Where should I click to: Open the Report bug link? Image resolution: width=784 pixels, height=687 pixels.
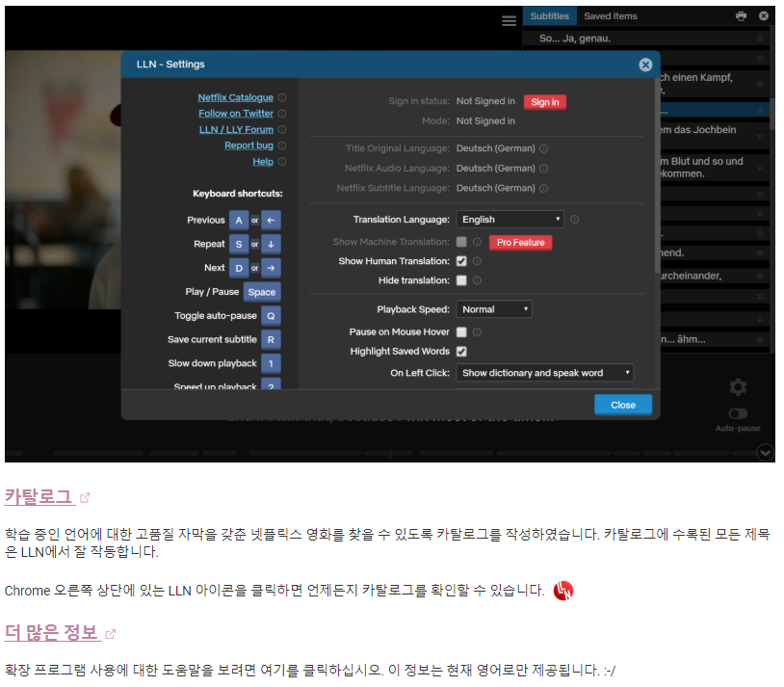coord(248,145)
